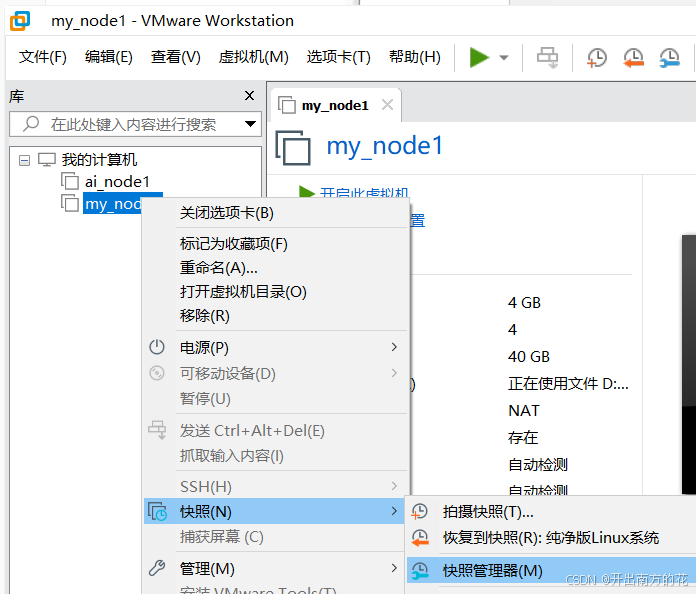Click the green power-on play button
This screenshot has height=594, width=696.
479,57
